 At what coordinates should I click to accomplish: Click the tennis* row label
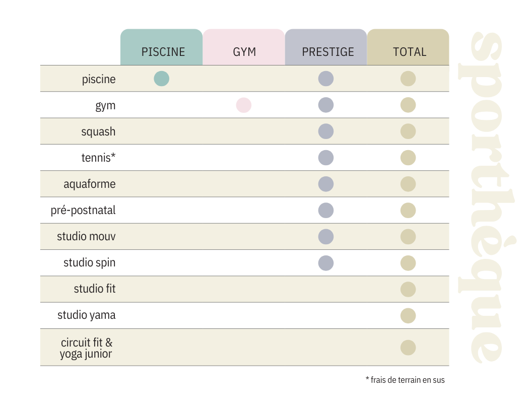[98, 158]
